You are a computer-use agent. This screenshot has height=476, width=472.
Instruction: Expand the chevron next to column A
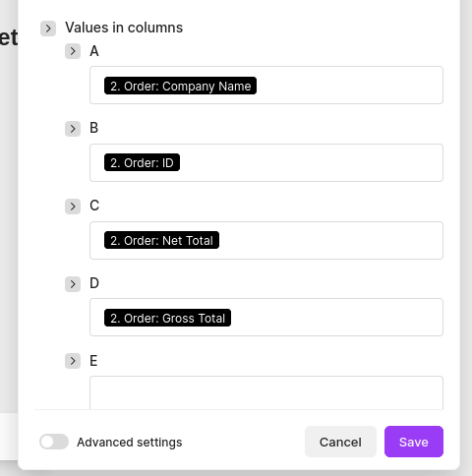pyautogui.click(x=73, y=51)
